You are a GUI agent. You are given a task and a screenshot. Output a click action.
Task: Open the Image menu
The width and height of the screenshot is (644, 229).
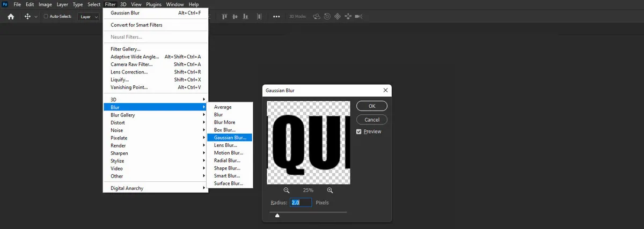[x=45, y=4]
